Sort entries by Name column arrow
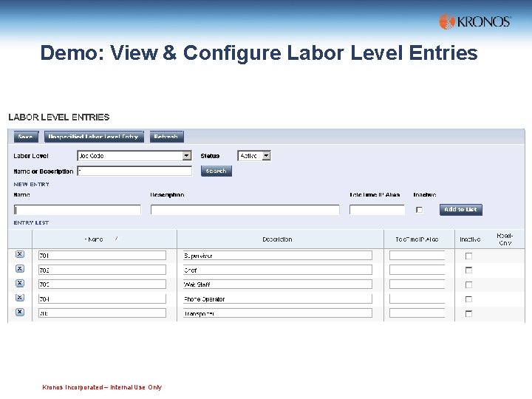 (117, 239)
